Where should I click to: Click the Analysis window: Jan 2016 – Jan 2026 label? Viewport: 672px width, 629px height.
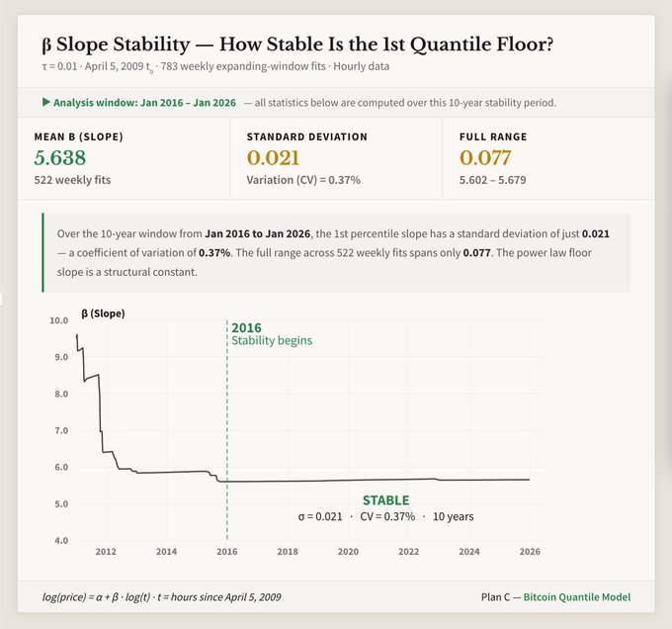[145, 102]
